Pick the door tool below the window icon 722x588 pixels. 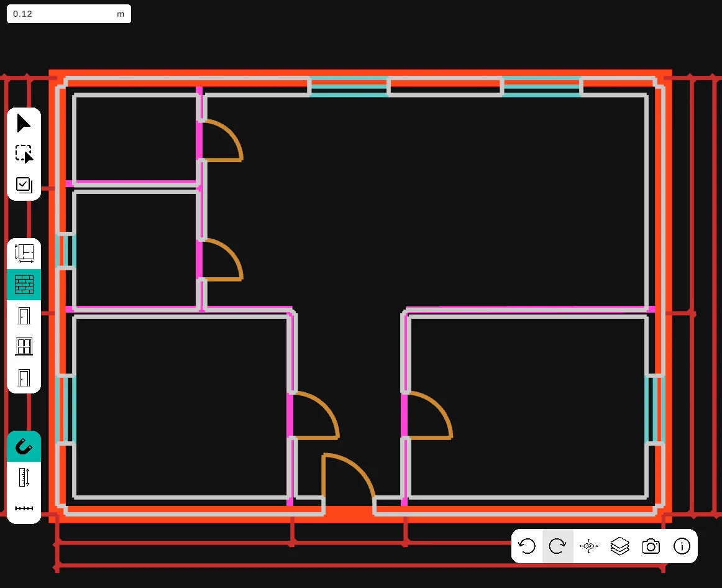coord(24,378)
